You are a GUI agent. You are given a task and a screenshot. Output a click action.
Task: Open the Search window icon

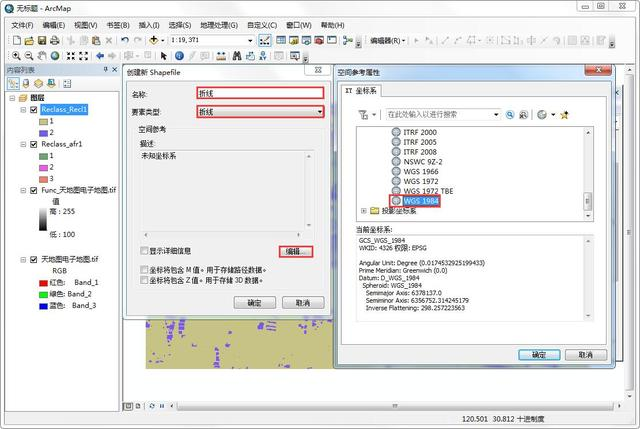click(x=306, y=40)
